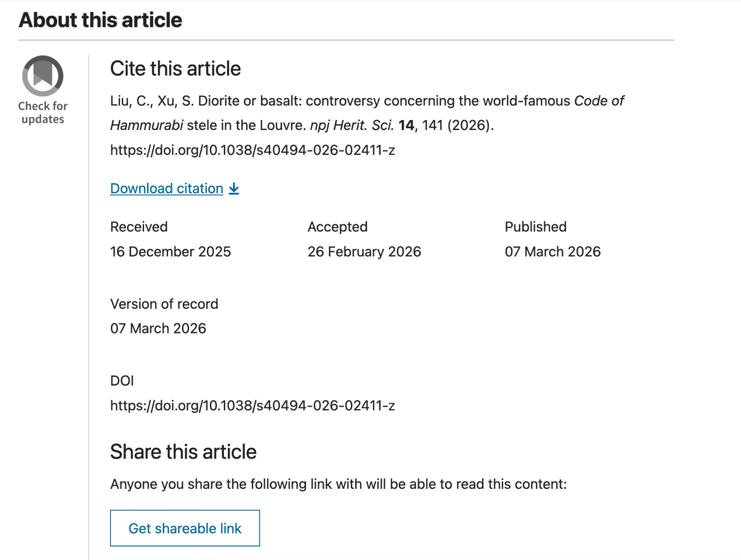Screen dimensions: 741x560
Task: Click the Accepted date 26 February 2026
Action: pyautogui.click(x=364, y=252)
